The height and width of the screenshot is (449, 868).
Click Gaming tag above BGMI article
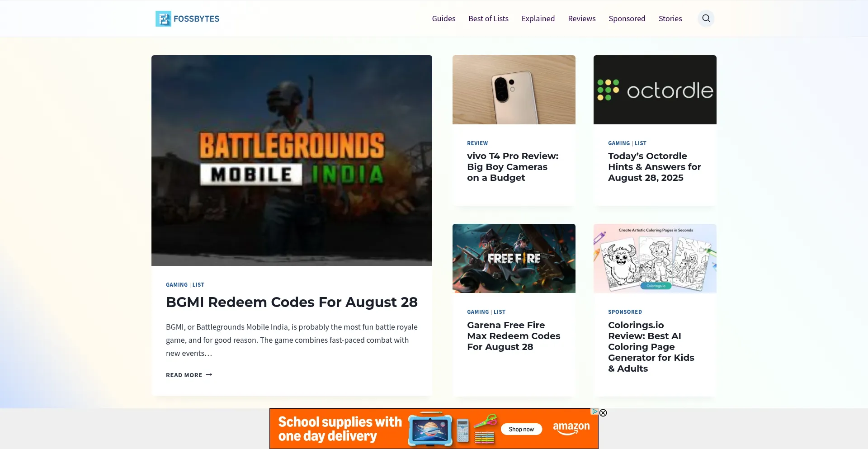[177, 285]
